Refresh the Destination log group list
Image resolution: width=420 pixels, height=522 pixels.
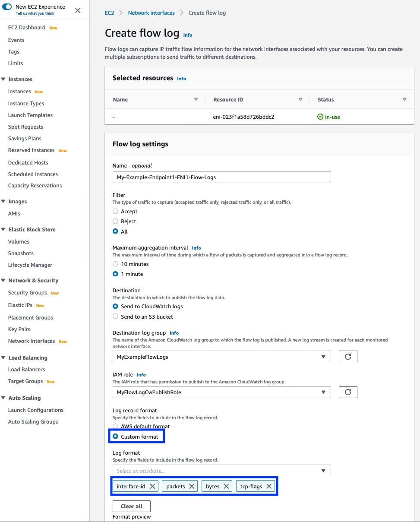coord(348,356)
